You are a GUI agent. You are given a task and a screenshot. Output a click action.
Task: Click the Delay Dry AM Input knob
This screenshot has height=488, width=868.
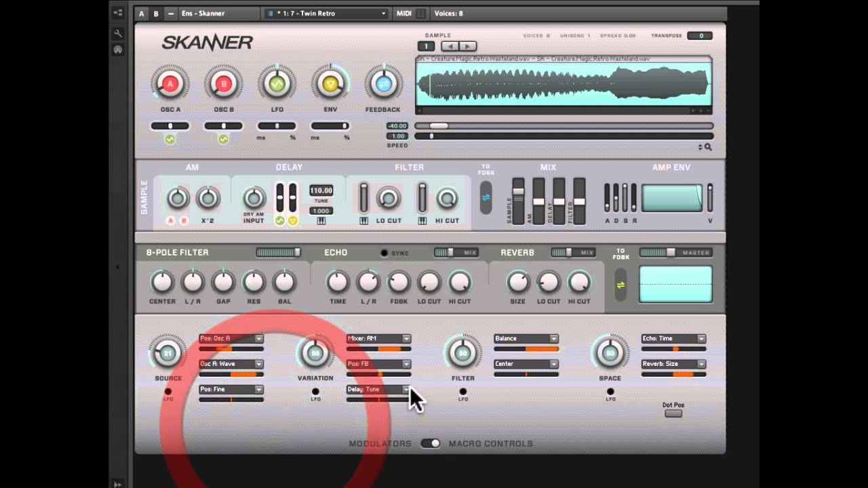(254, 198)
